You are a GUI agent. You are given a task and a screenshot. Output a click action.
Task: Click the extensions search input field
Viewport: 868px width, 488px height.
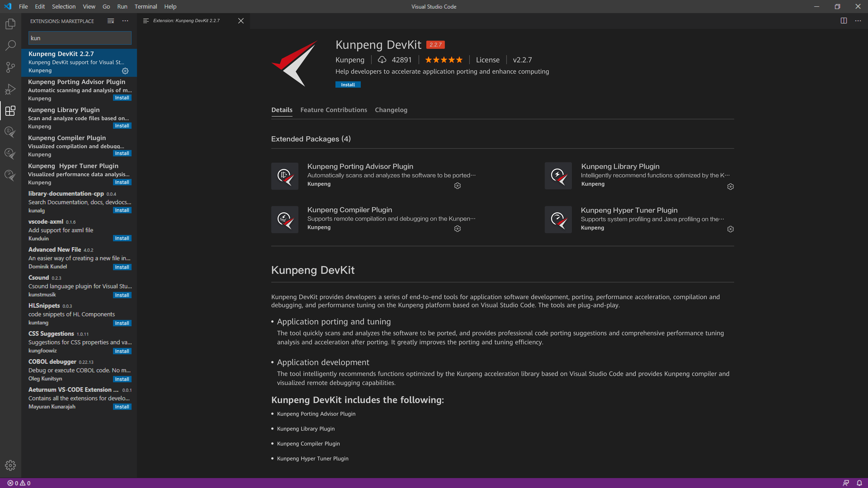point(80,38)
